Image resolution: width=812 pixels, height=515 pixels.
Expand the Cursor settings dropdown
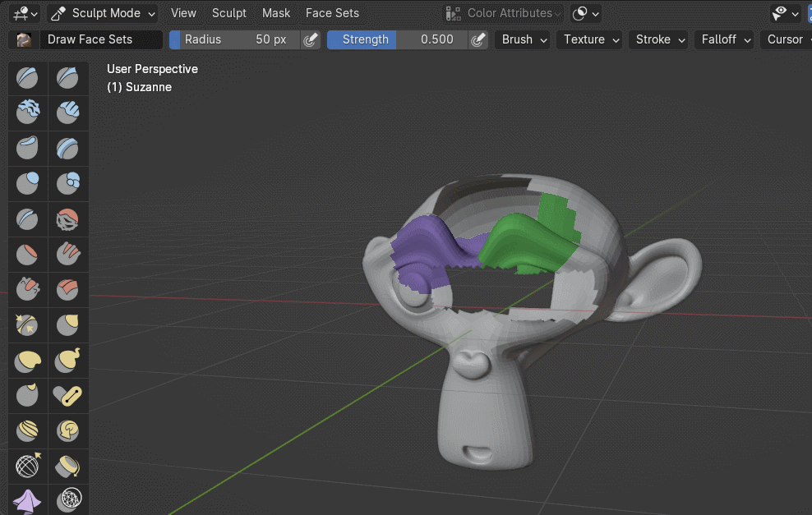pos(786,40)
